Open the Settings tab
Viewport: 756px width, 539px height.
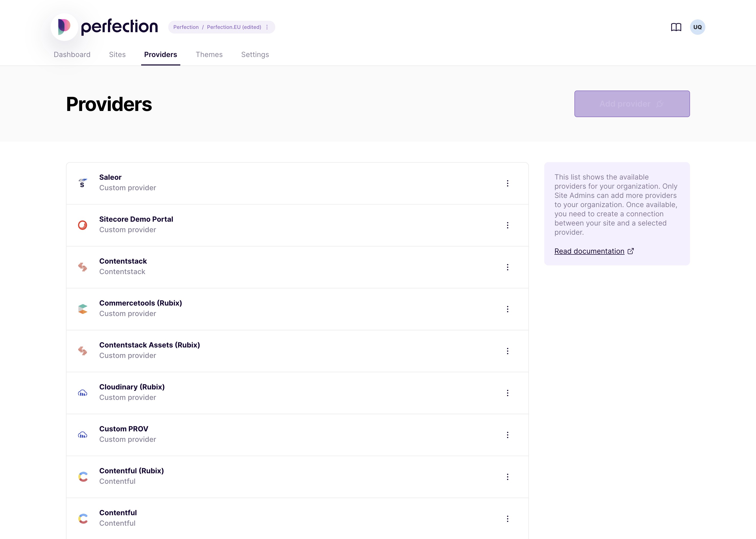coord(255,54)
